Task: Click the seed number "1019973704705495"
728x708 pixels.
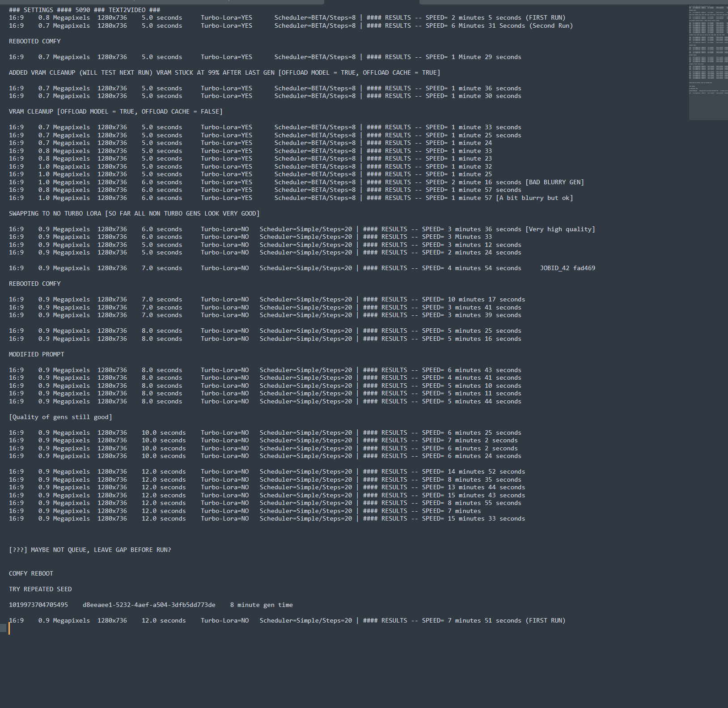Action: [38, 605]
